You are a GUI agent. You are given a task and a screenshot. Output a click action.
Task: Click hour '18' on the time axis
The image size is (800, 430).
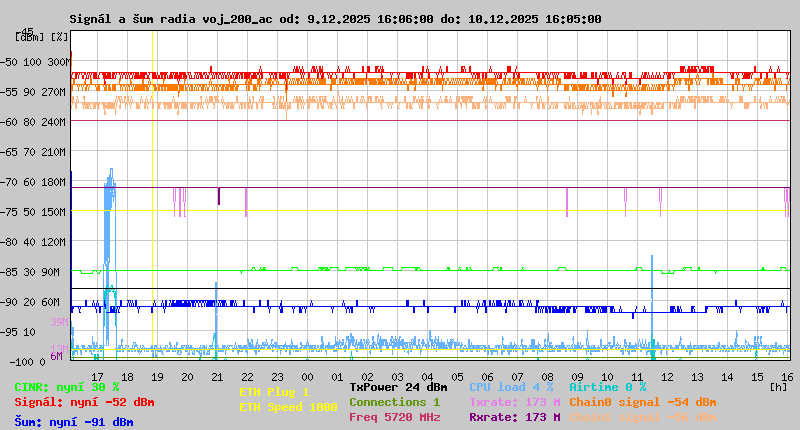tap(127, 377)
